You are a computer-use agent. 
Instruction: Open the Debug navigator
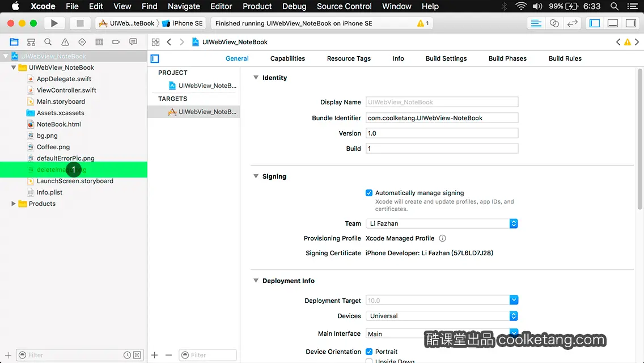point(99,42)
